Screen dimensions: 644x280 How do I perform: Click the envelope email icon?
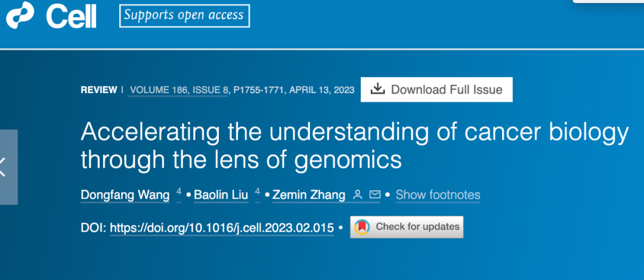click(x=375, y=195)
